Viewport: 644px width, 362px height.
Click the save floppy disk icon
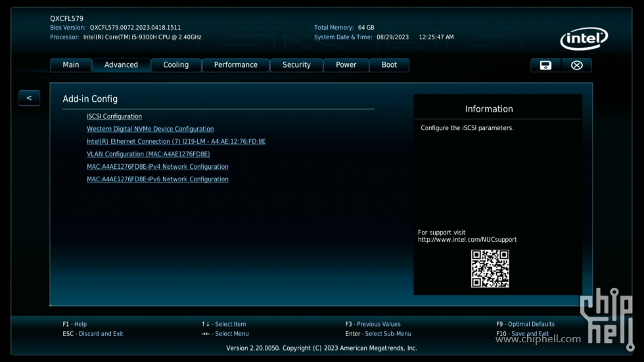click(545, 65)
